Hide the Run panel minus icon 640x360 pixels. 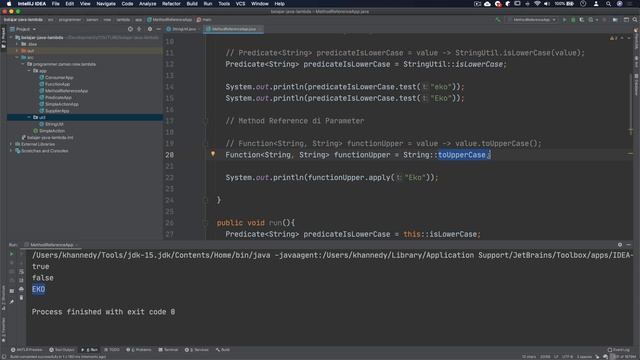tap(629, 244)
